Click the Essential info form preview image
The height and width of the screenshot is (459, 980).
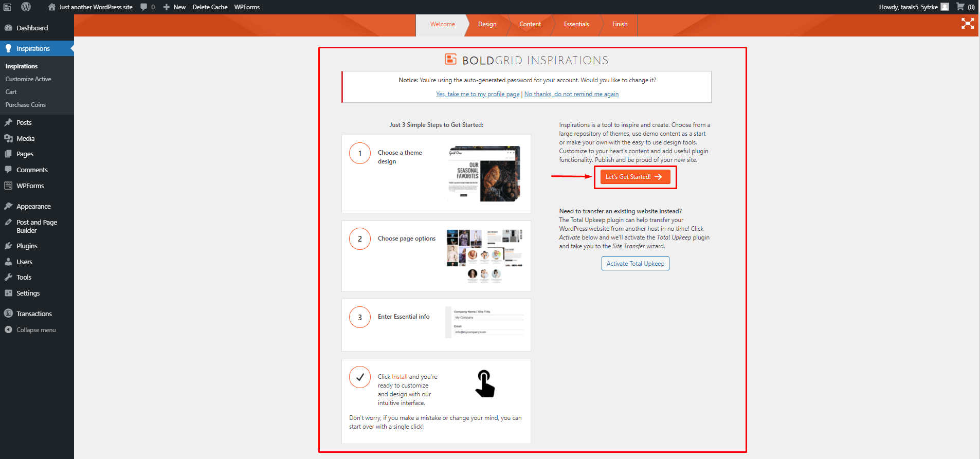(484, 322)
